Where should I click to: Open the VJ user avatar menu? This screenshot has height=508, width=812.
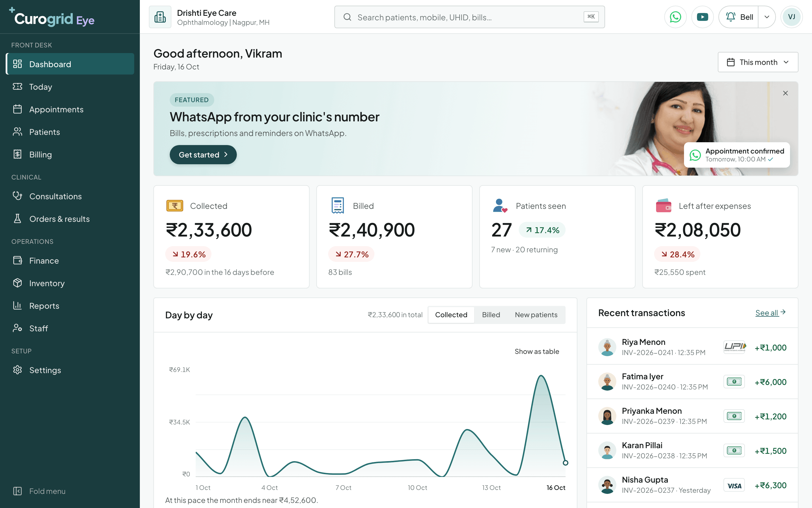click(x=791, y=17)
